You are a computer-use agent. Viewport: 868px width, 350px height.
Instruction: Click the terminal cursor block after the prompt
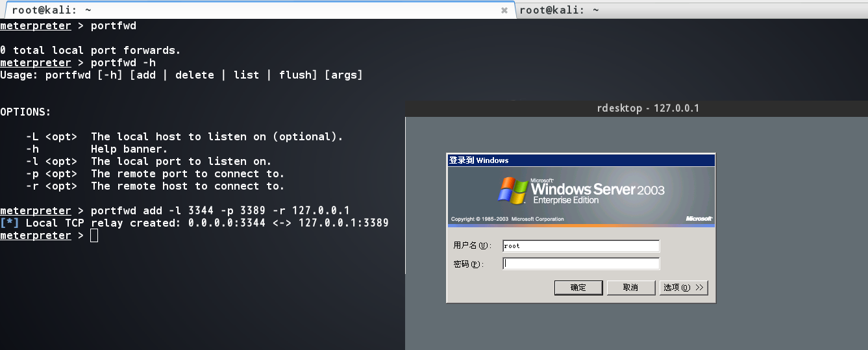pos(94,236)
